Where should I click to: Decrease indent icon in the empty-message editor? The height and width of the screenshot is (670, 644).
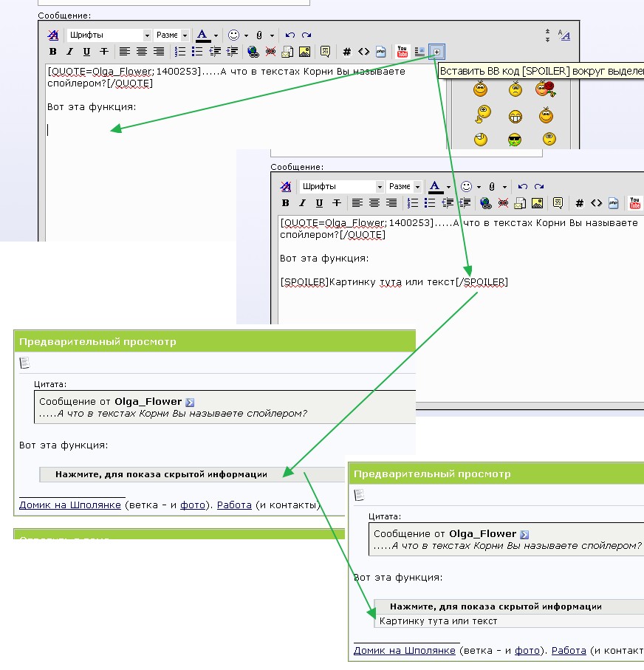[215, 52]
